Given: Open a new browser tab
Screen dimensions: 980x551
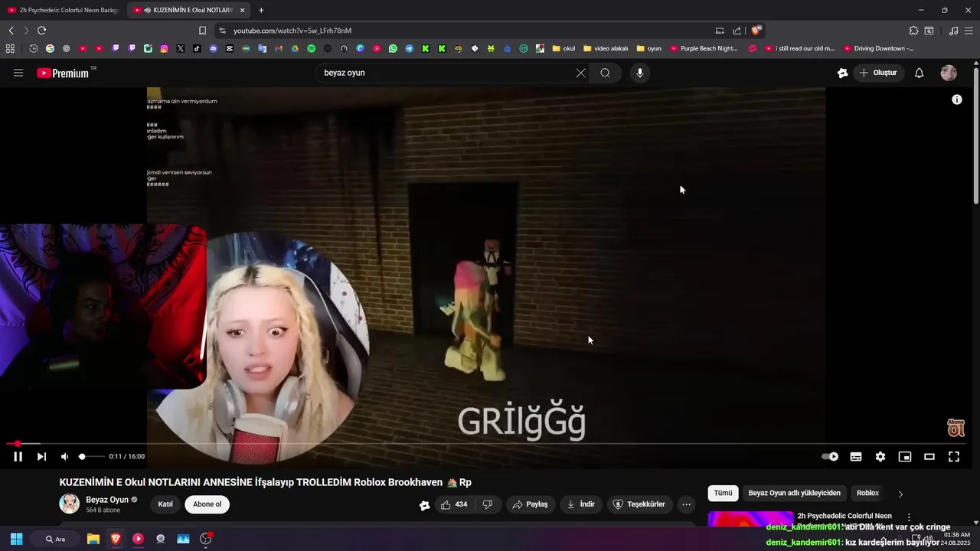Looking at the screenshot, I should pyautogui.click(x=261, y=10).
